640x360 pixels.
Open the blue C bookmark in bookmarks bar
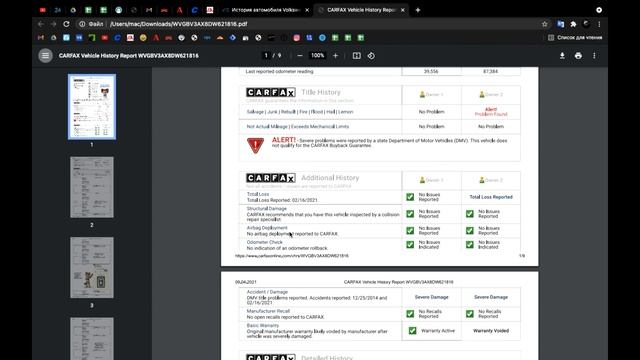pos(118,38)
